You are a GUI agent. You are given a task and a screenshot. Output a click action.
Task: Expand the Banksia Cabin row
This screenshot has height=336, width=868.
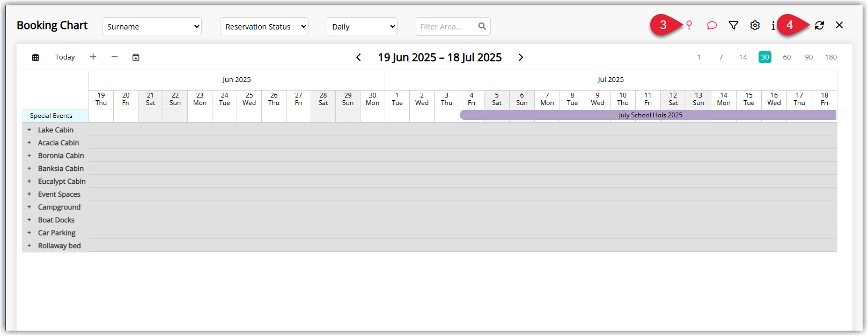point(30,168)
